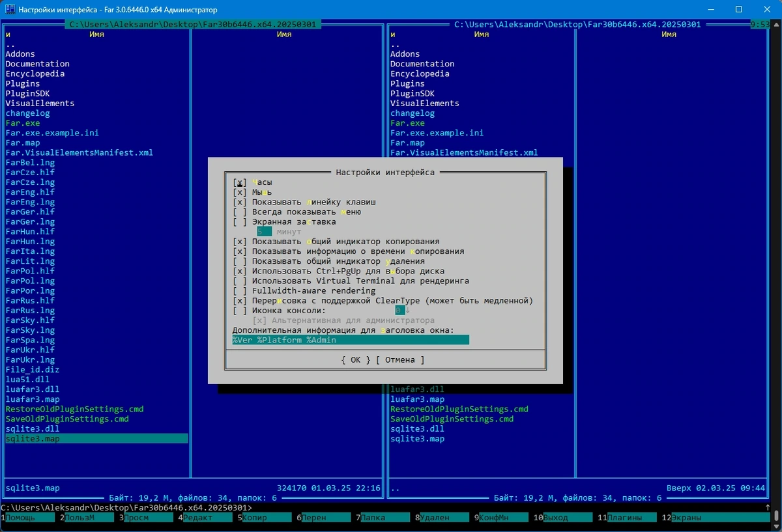The width and height of the screenshot is (782, 532).
Task: Select lua51.dll in left panel
Action: pyautogui.click(x=27, y=380)
